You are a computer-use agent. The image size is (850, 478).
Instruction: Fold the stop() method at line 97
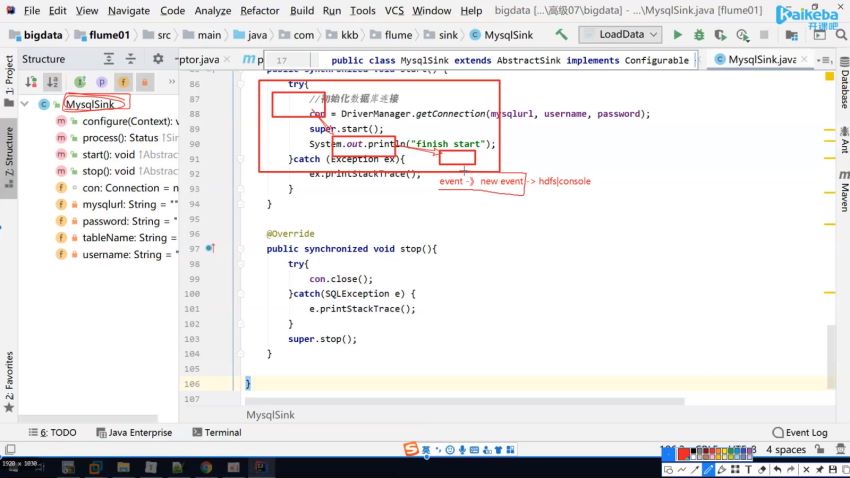[x=240, y=249]
